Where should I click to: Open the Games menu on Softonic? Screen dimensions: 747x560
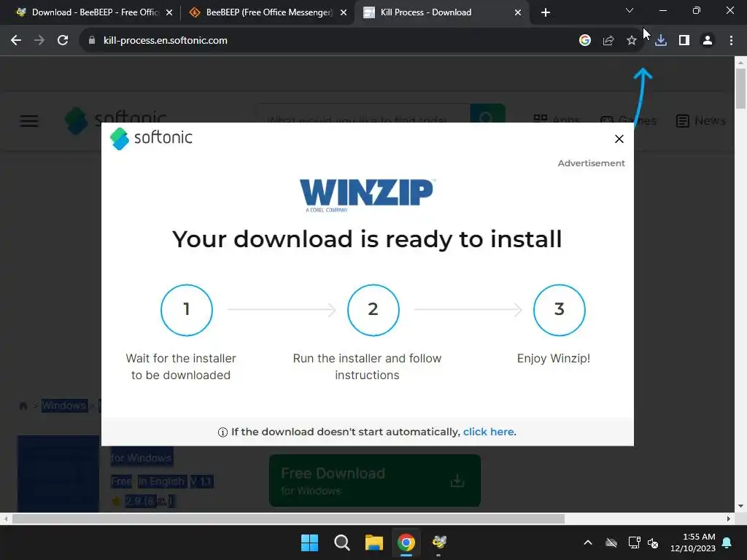628,120
